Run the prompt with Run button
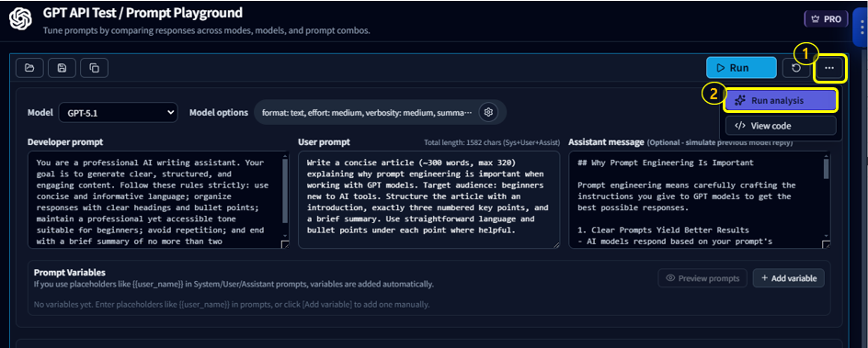This screenshot has height=348, width=868. click(741, 68)
